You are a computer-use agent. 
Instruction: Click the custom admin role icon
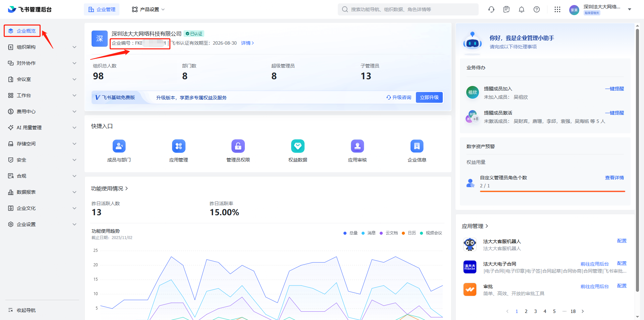click(471, 183)
